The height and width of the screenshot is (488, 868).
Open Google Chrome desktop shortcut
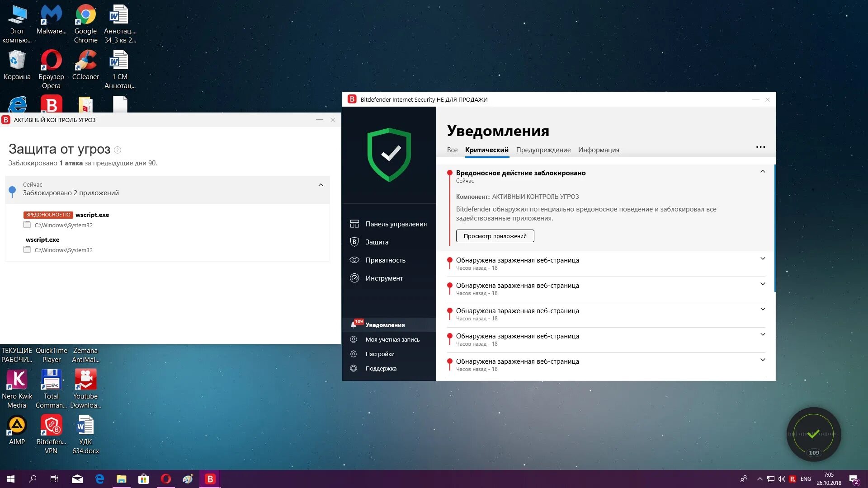click(85, 24)
